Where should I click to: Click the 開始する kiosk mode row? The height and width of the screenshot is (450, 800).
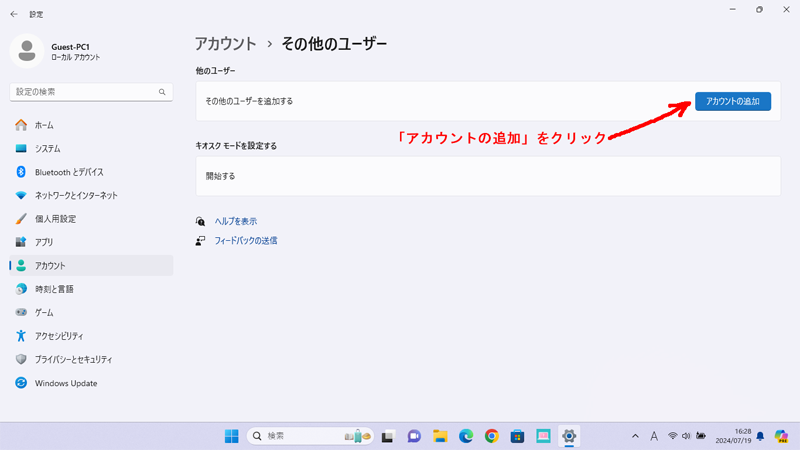pyautogui.click(x=487, y=176)
